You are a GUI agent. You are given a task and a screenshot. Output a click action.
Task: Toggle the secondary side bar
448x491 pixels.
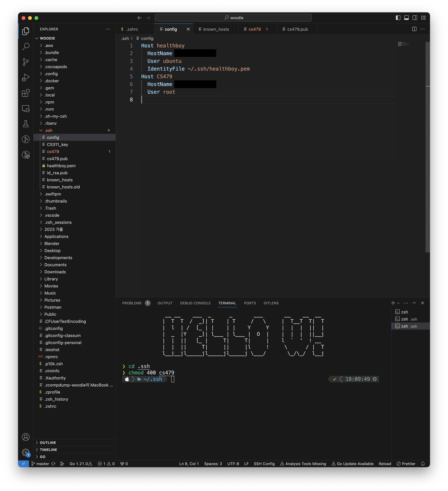415,18
